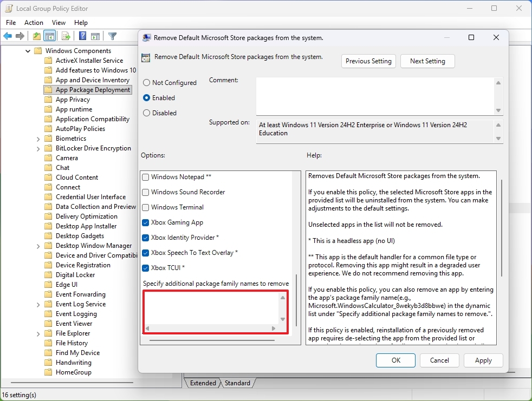Image resolution: width=532 pixels, height=401 pixels.
Task: Select Event Viewer in the tree
Action: [x=74, y=324]
